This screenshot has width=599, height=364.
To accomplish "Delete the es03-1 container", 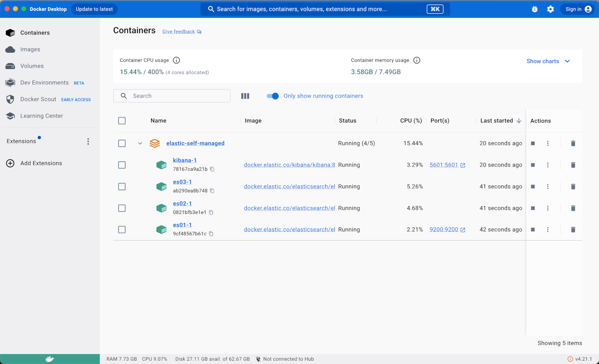I will 573,187.
